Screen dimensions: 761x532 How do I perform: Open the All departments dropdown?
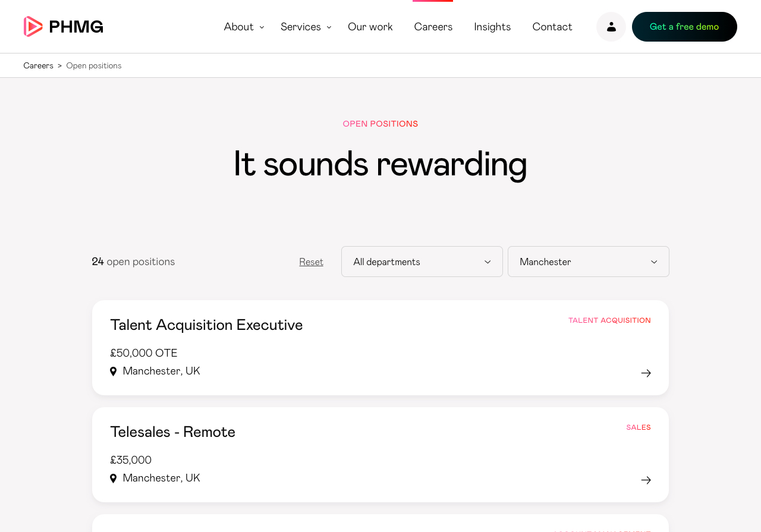tap(422, 262)
